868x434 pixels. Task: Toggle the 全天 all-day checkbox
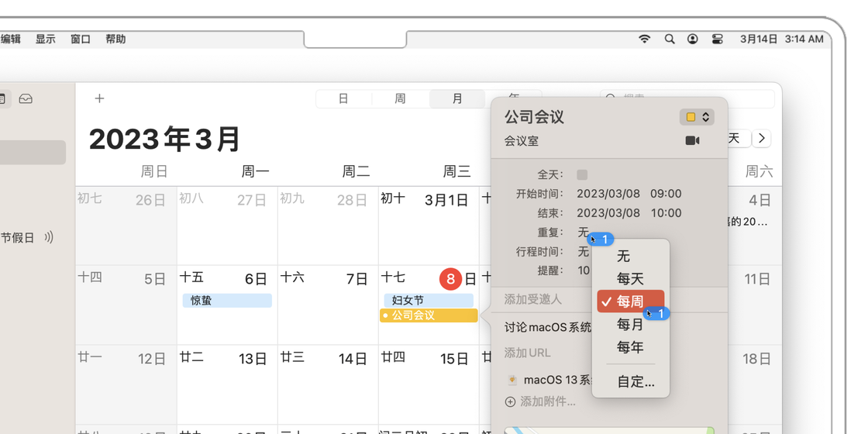point(582,175)
